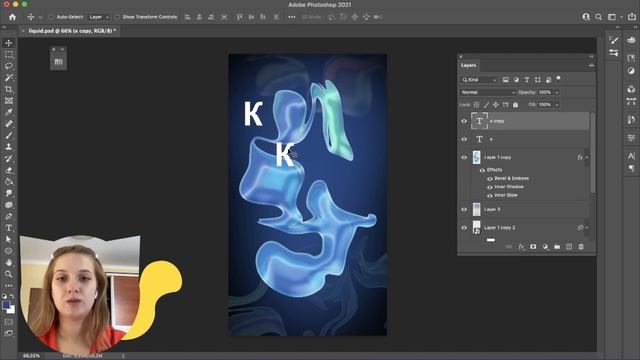This screenshot has height=360, width=640.
Task: Select the Brush tool
Action: 9,135
